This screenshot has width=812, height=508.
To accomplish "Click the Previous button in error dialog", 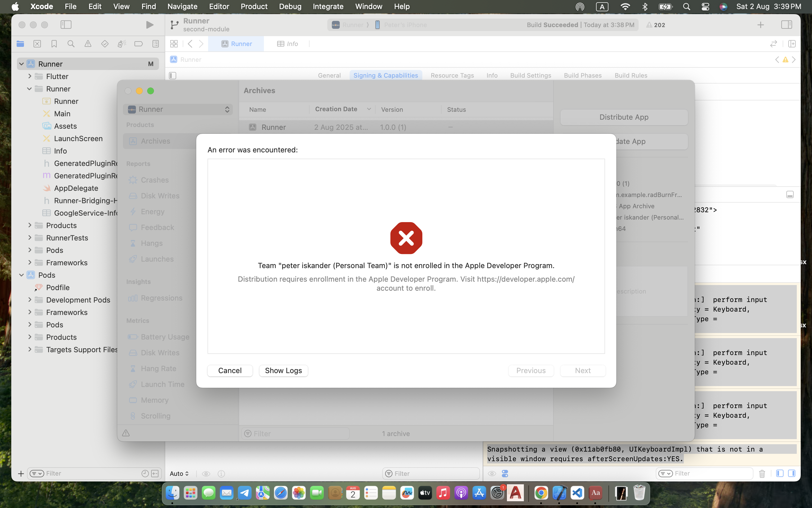I will click(531, 370).
